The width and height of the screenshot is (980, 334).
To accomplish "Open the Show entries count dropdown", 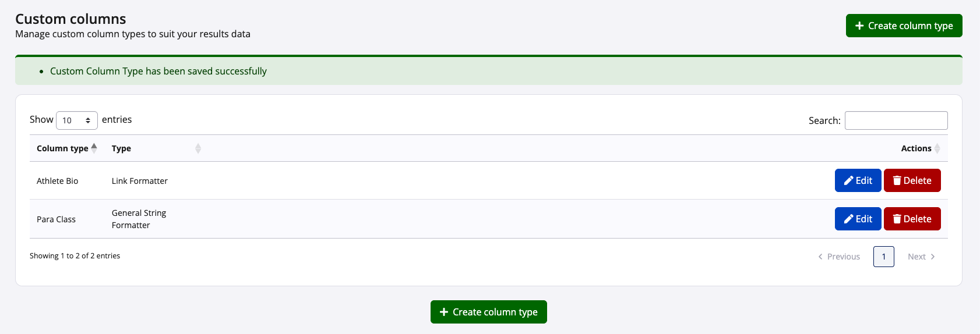I will coord(77,120).
